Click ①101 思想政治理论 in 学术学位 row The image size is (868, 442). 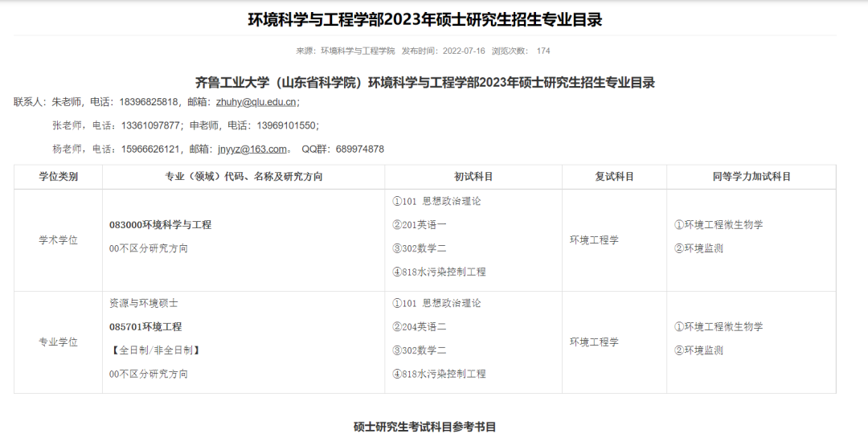click(436, 202)
